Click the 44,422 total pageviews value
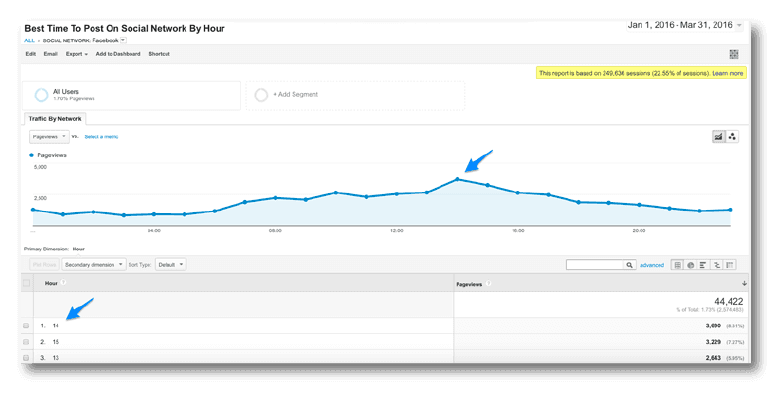 click(728, 302)
